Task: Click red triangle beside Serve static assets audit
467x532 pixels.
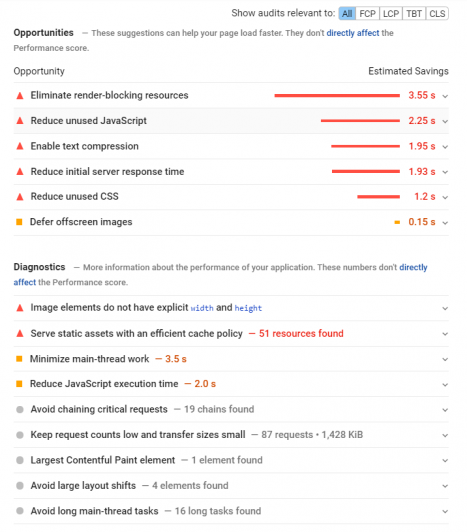Action: [x=20, y=334]
